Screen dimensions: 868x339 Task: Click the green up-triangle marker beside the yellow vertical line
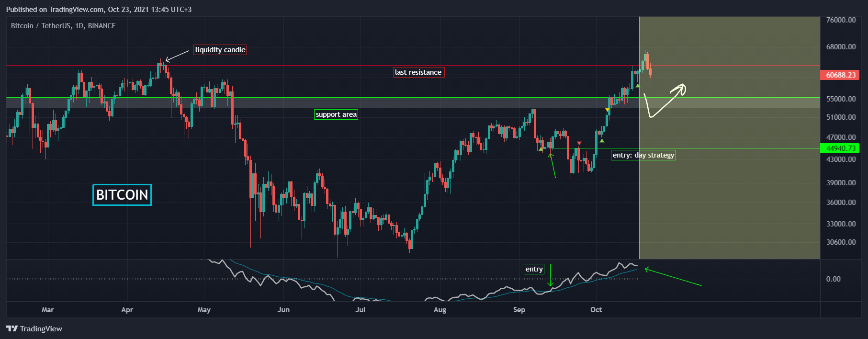coord(638,85)
